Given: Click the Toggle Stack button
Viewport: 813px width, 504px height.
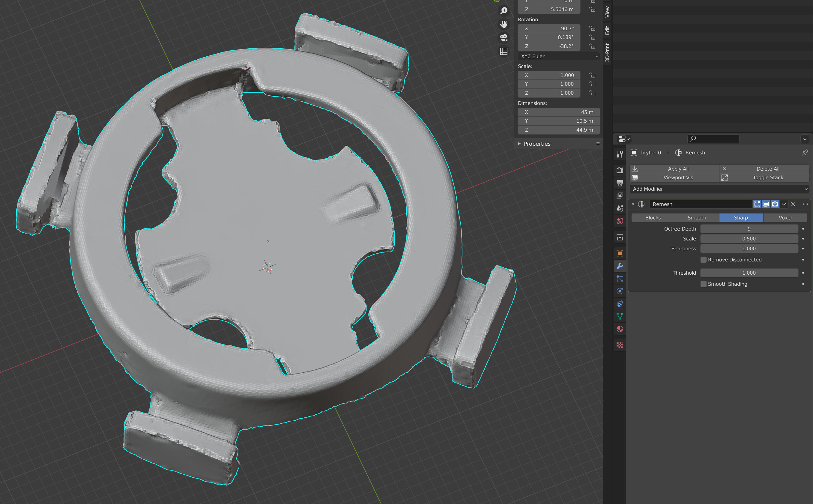Looking at the screenshot, I should click(x=764, y=178).
